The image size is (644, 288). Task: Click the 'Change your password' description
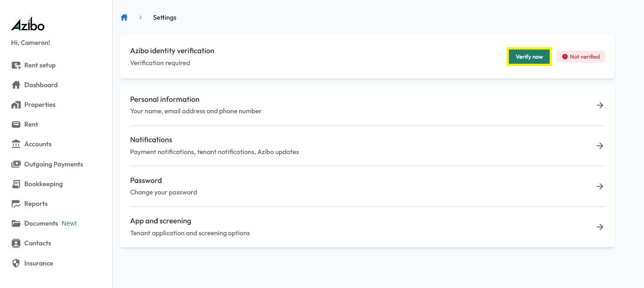click(164, 192)
